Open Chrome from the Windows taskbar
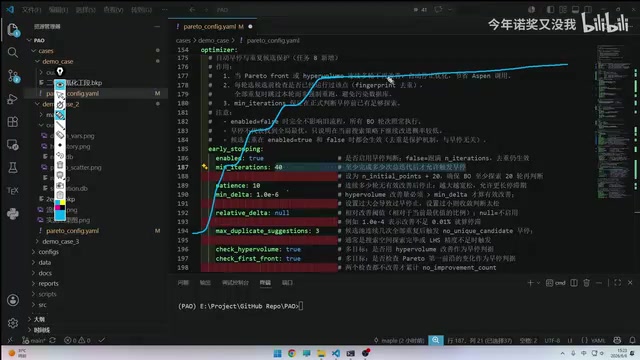Viewport: 640px width, 360px height. tap(292, 353)
